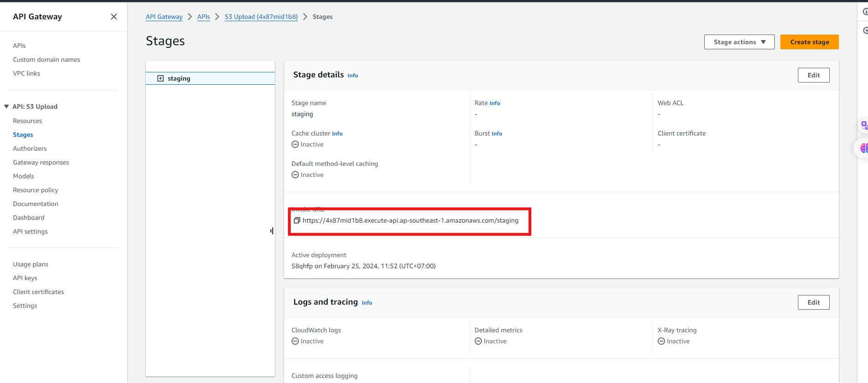Open Info link next to Rate
The image size is (868, 383).
pyautogui.click(x=495, y=103)
